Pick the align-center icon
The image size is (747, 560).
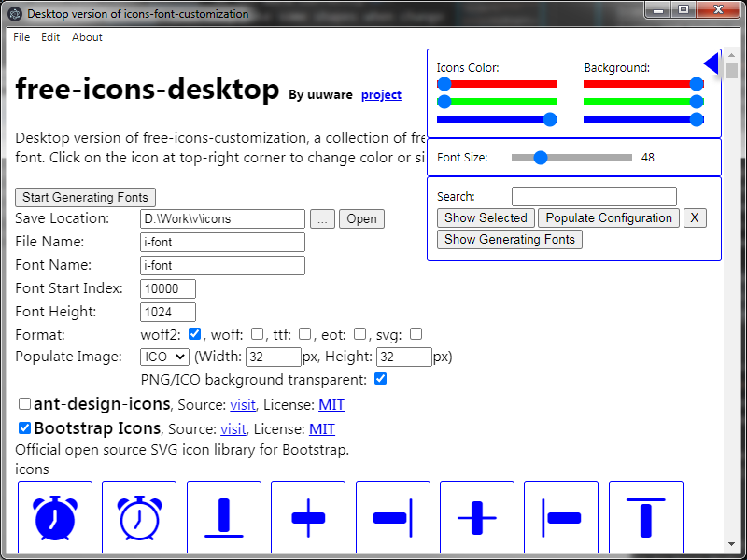(x=308, y=518)
